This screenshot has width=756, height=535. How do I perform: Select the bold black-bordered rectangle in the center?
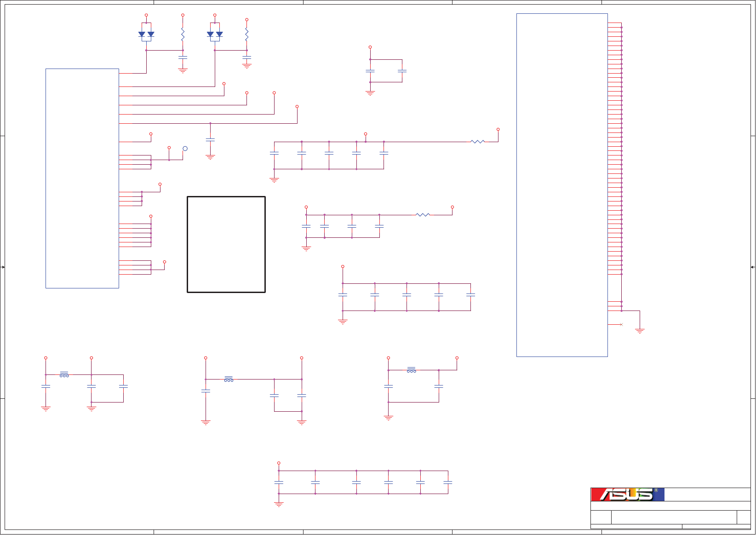tap(226, 244)
